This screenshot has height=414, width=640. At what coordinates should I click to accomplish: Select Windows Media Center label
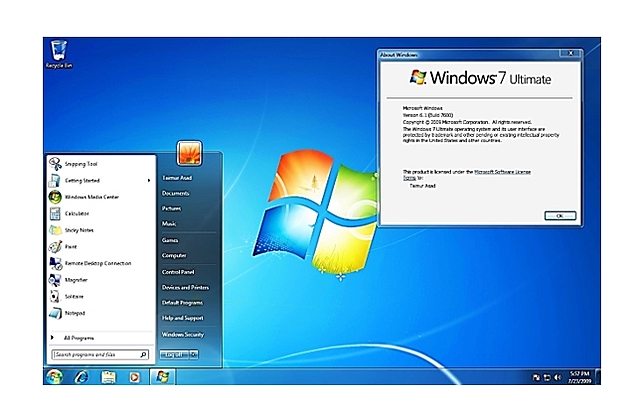(x=92, y=197)
